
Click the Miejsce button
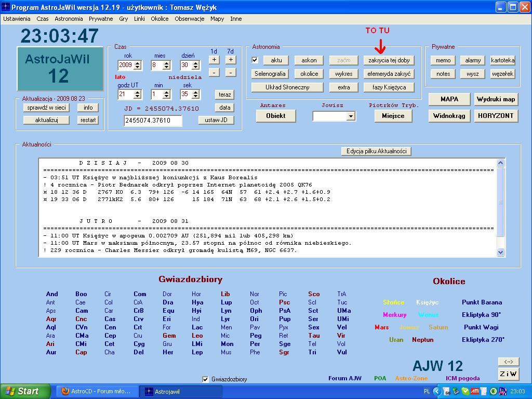tap(393, 116)
